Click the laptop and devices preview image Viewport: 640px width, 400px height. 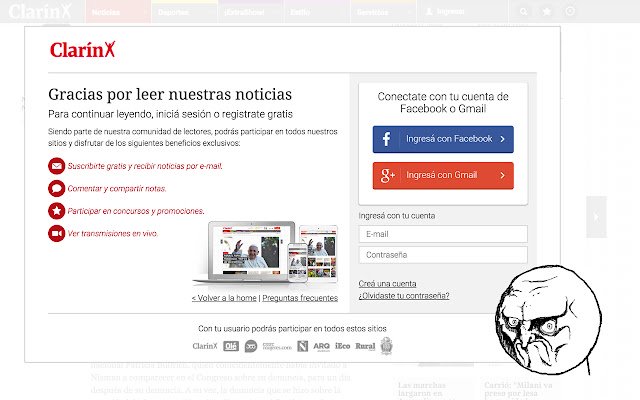click(x=266, y=252)
